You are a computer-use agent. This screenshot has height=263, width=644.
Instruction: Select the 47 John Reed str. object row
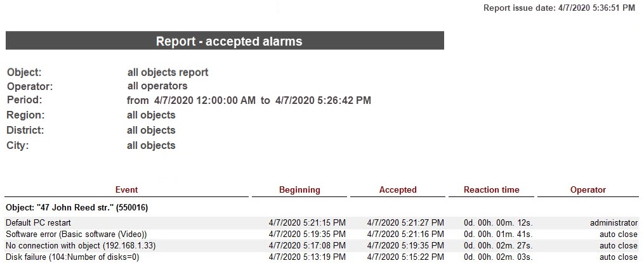tap(77, 207)
